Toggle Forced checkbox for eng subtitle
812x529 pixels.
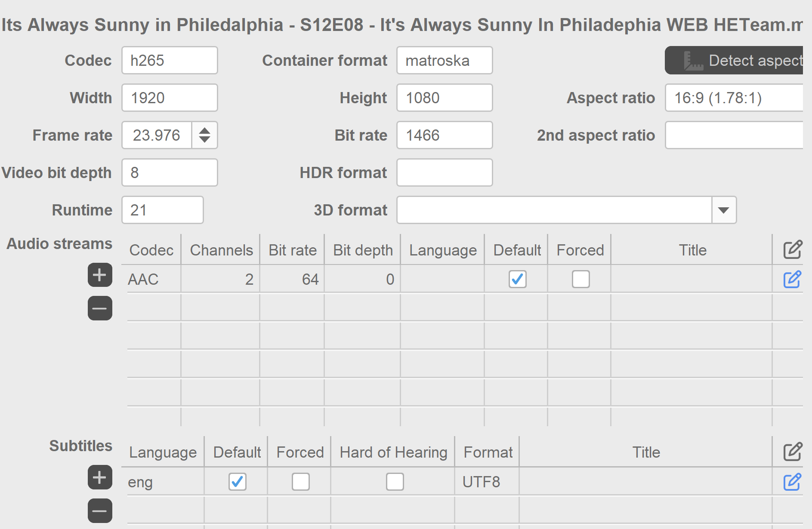click(x=300, y=482)
